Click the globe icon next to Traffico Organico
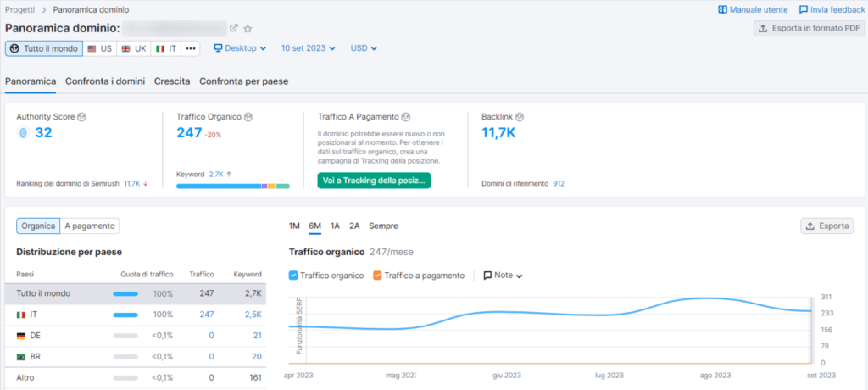Viewport: 868px width, 390px height. (x=248, y=117)
